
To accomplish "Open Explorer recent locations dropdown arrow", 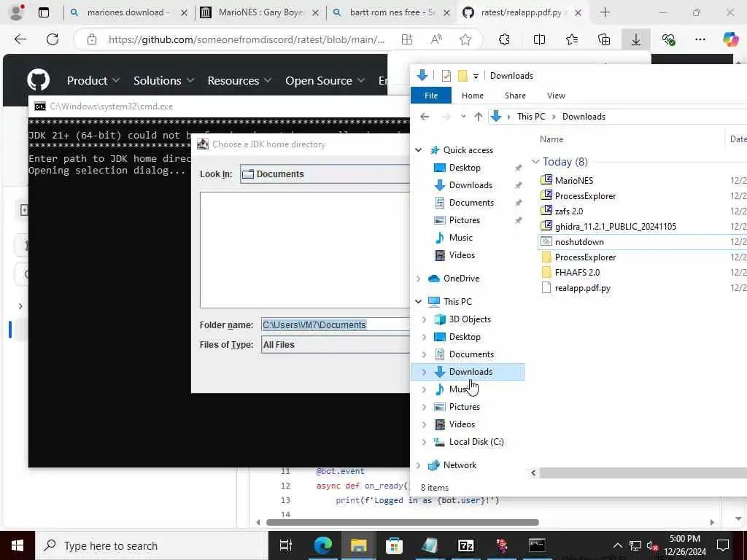I will tap(463, 116).
